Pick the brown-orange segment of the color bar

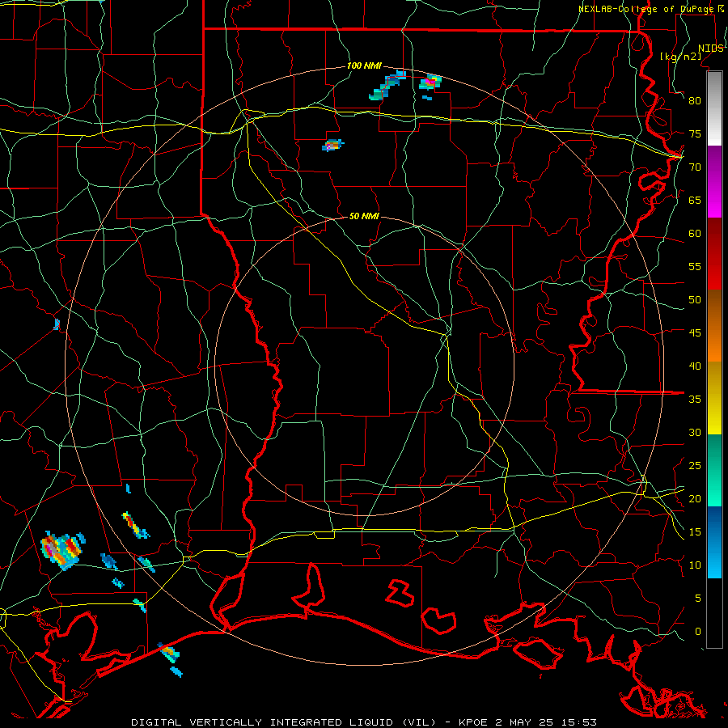pos(714,326)
